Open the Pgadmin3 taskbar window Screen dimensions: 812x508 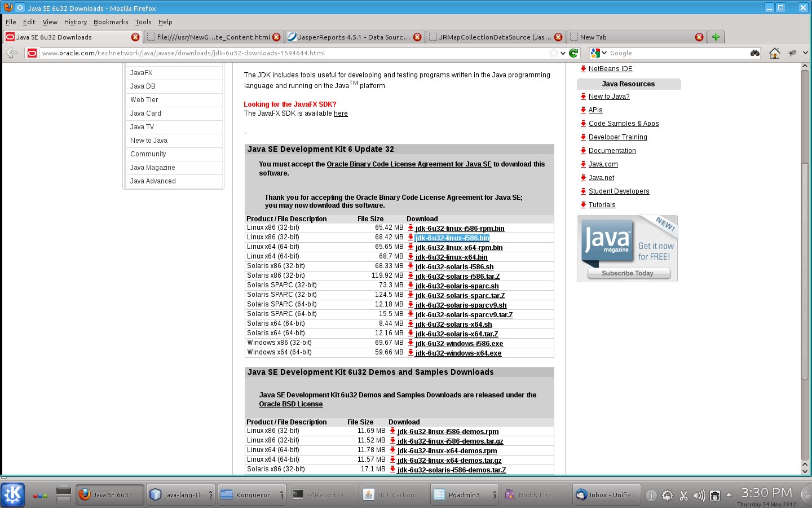click(x=464, y=495)
